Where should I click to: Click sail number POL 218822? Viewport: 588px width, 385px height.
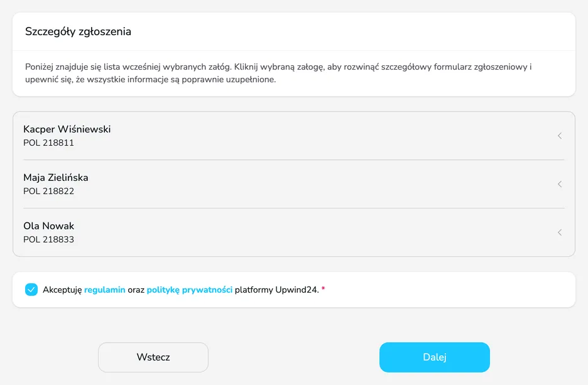click(x=49, y=191)
